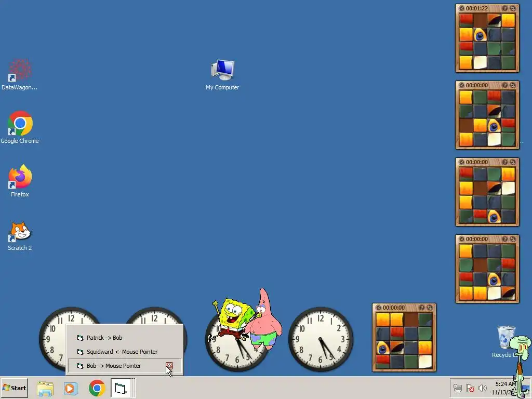Select the My Computer desktop icon

point(222,75)
